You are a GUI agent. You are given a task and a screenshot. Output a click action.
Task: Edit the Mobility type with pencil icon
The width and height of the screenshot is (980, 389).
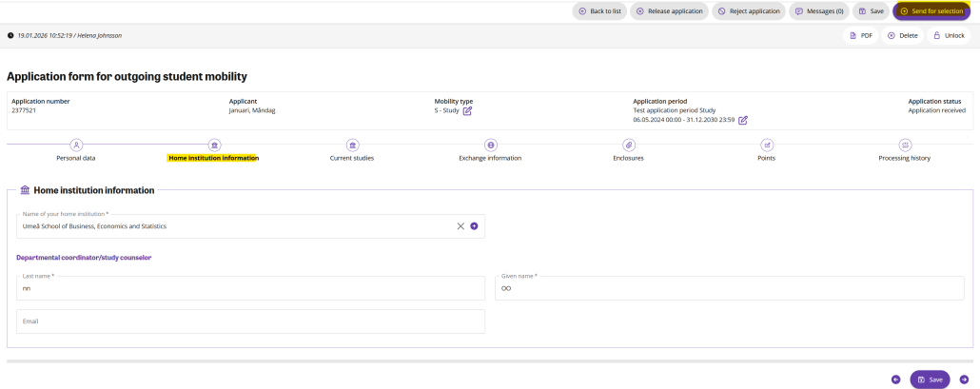[467, 110]
